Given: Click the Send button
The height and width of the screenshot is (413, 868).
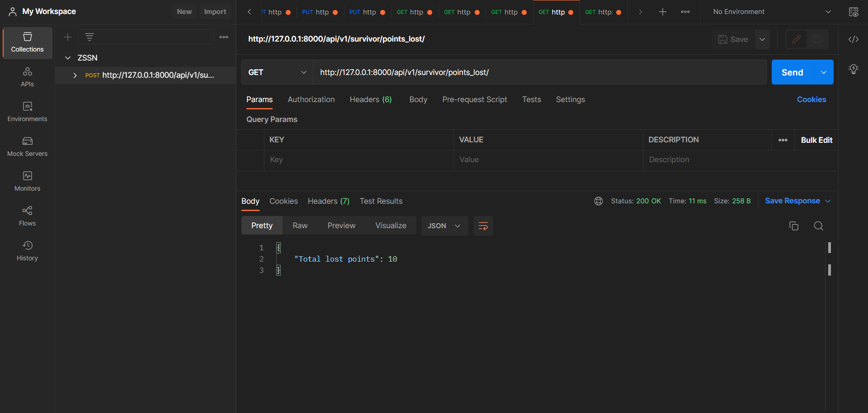Looking at the screenshot, I should [792, 72].
